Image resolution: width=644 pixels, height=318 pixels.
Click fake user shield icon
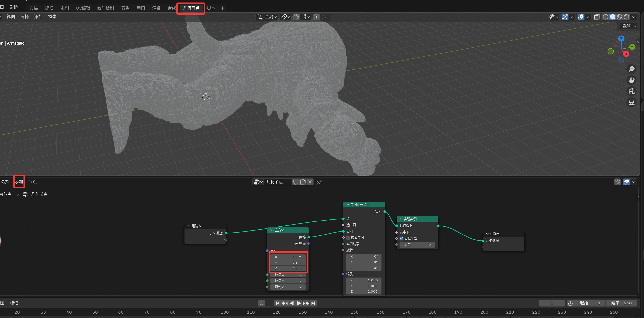[x=295, y=182]
